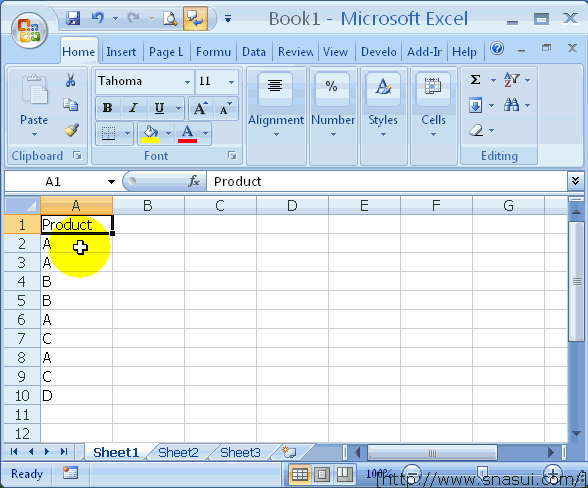Open the Font dialog launcher
This screenshot has height=488, width=588.
click(x=232, y=156)
